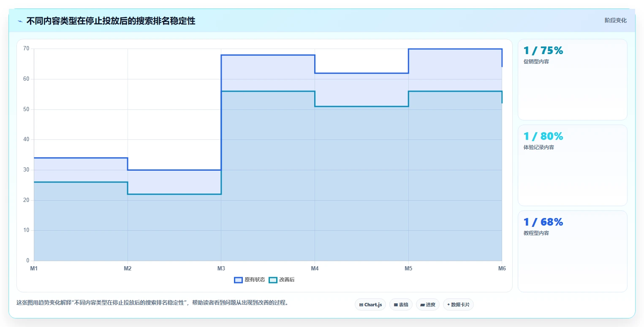Click the 改善后 legend label
Screen dimensions: 644x327
287,280
